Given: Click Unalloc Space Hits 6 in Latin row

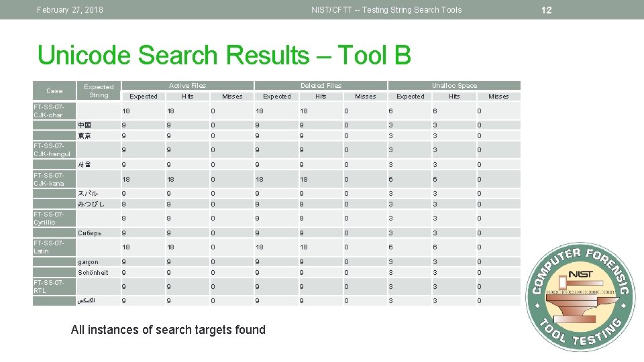Looking at the screenshot, I should (435, 247).
